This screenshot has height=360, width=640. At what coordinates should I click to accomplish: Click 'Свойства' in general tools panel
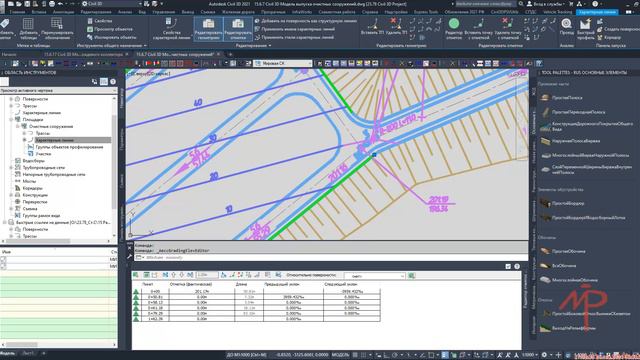(100, 20)
